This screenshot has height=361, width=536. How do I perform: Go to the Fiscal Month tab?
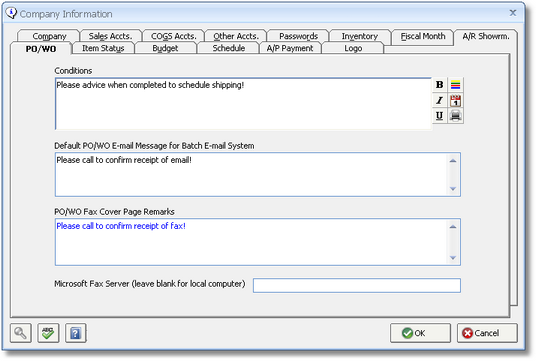coord(423,36)
